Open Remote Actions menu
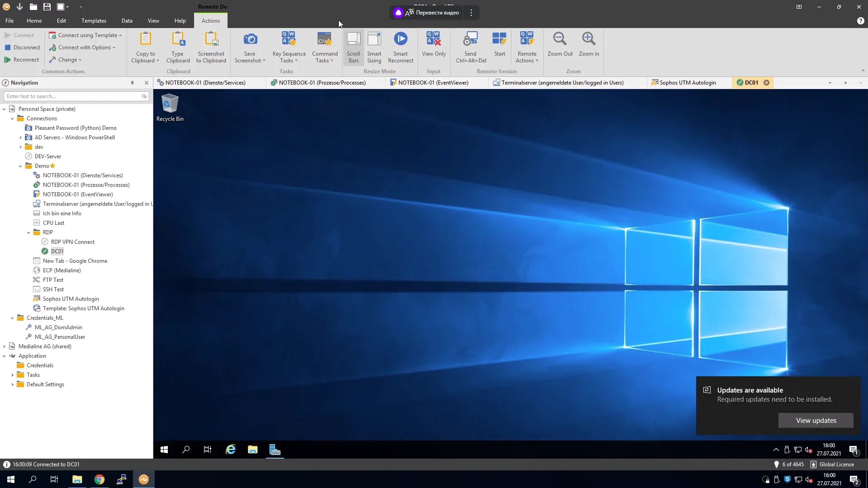The width and height of the screenshot is (868, 488). coord(527,47)
